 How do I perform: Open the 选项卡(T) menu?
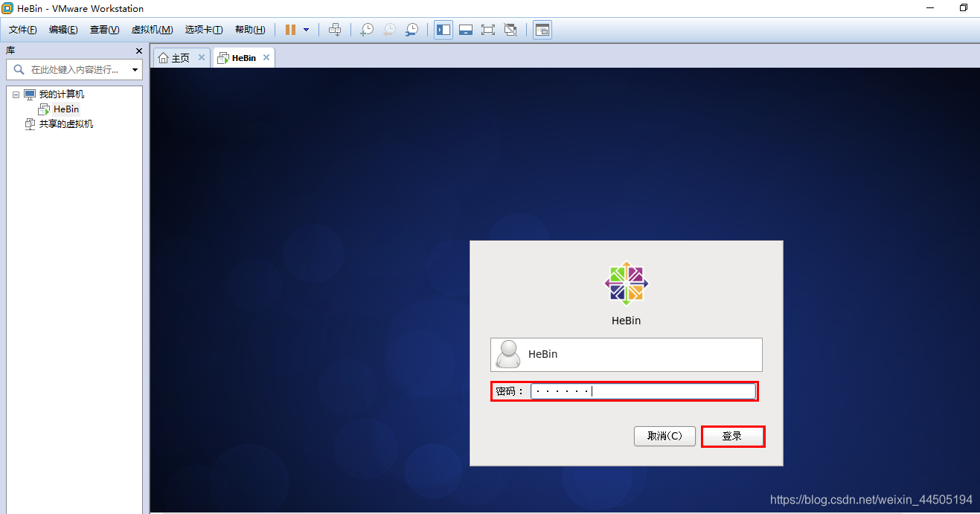point(204,30)
